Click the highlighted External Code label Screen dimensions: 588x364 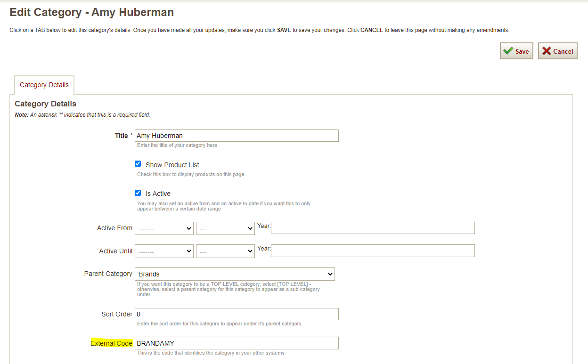[x=112, y=343]
